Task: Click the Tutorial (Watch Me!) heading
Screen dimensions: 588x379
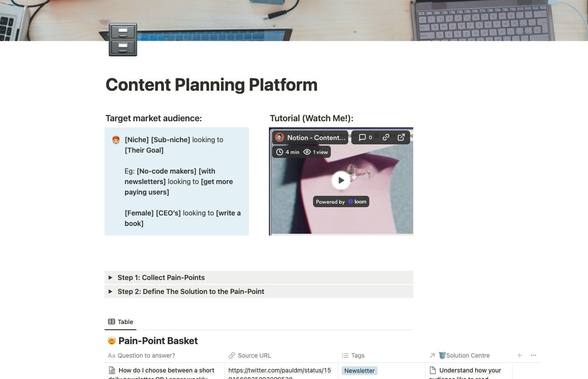Action: click(312, 118)
